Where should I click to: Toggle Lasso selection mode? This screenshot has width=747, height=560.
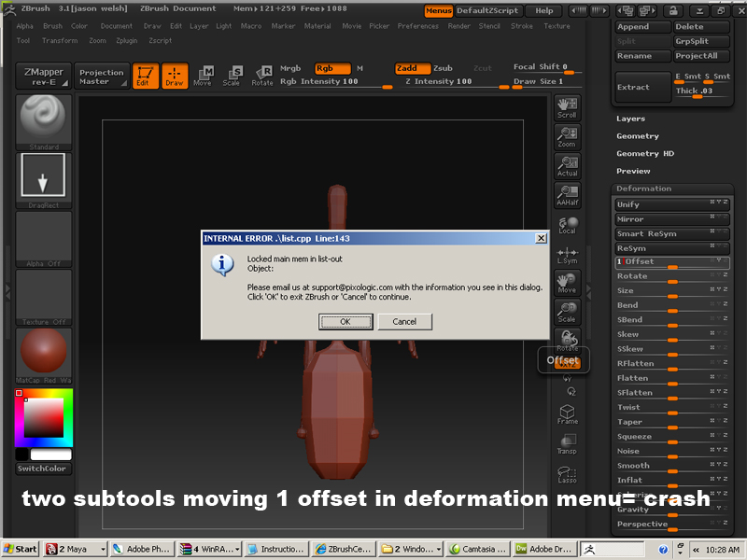tap(567, 474)
